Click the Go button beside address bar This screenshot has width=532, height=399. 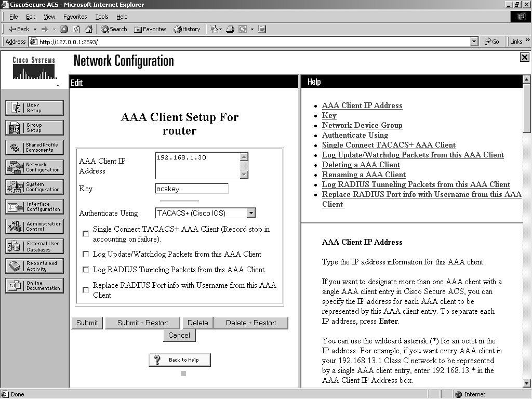[x=492, y=42]
